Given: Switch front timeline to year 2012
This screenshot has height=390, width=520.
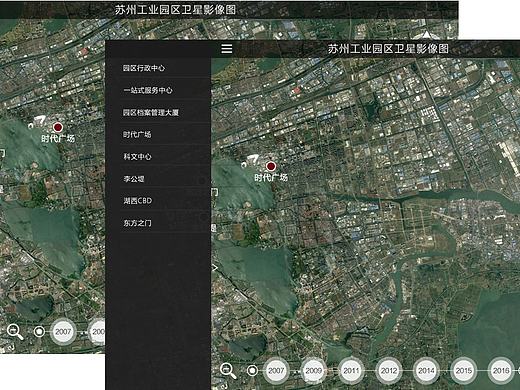Looking at the screenshot, I should pos(389,370).
